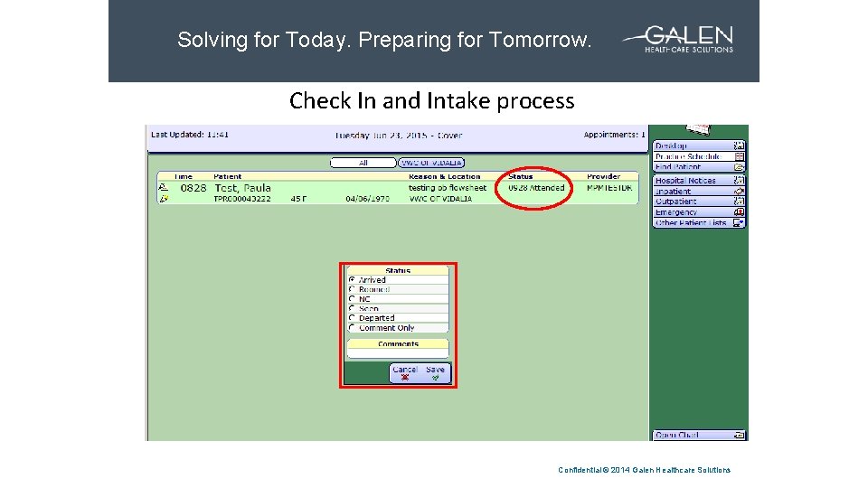Select the Departed status radio button
The image size is (868, 488).
[352, 317]
